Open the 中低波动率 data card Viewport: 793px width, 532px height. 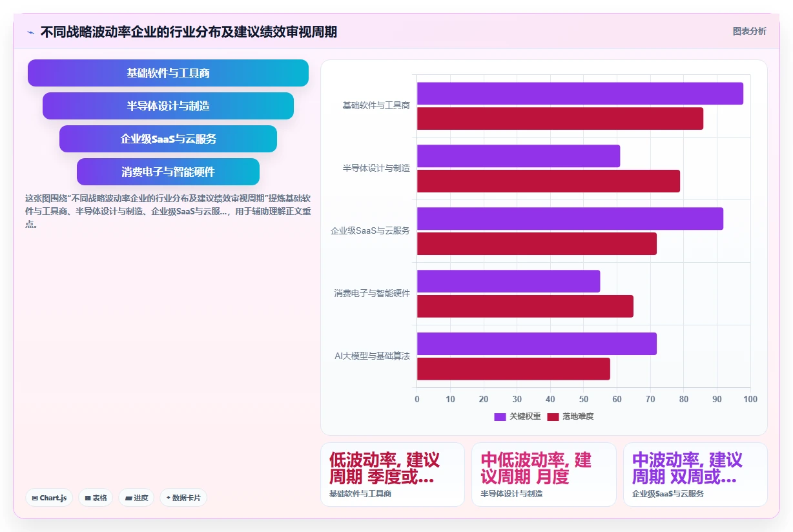point(544,475)
